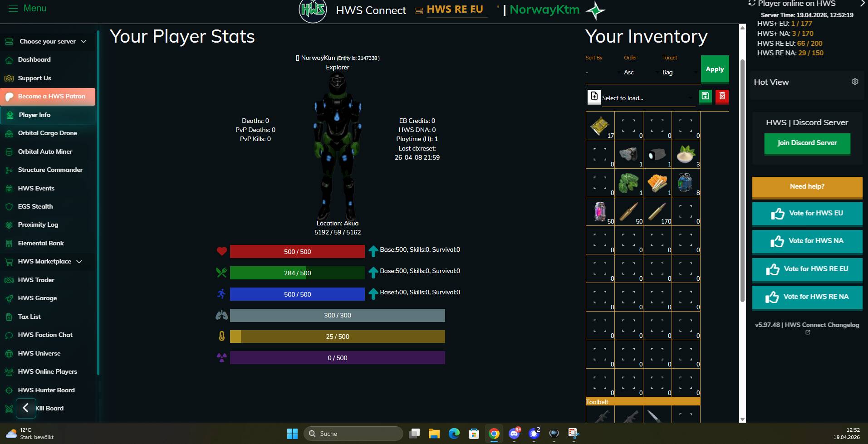
Task: Click the stamina upgrade arrow icon
Action: (373, 294)
